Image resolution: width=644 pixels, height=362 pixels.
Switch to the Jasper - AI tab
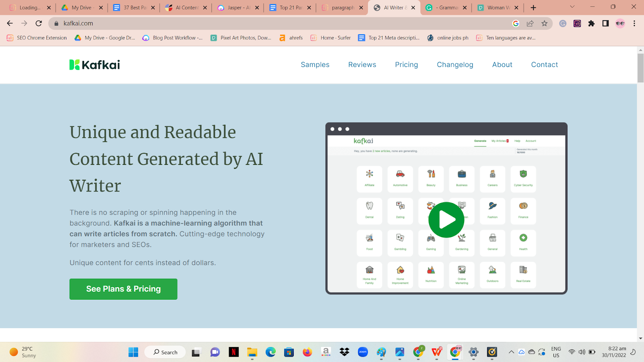[x=238, y=8]
